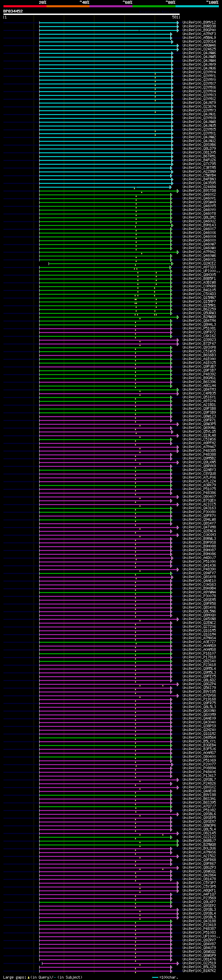Select hit UniRef100_Q39923
The width and height of the screenshot is (222, 980).
click(x=199, y=340)
